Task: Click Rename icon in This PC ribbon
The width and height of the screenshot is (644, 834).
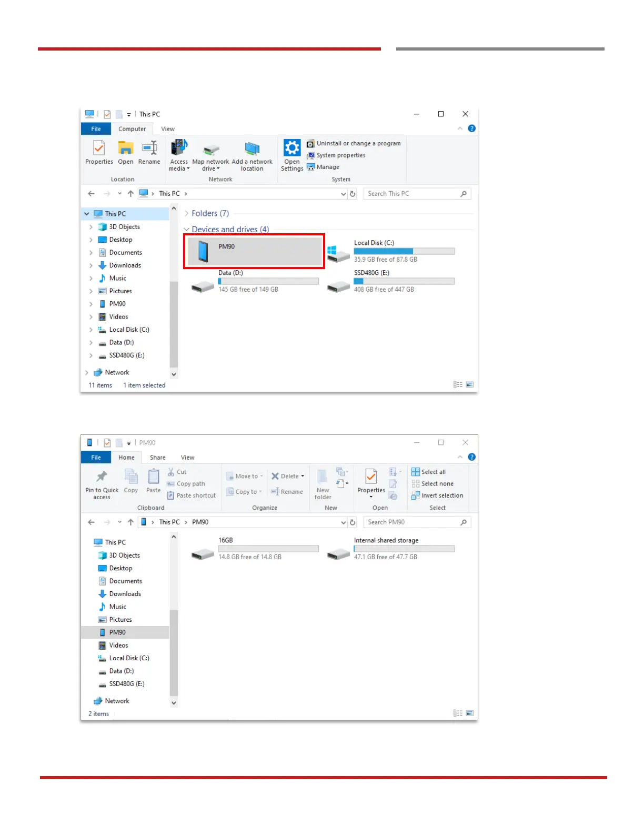Action: pos(149,153)
